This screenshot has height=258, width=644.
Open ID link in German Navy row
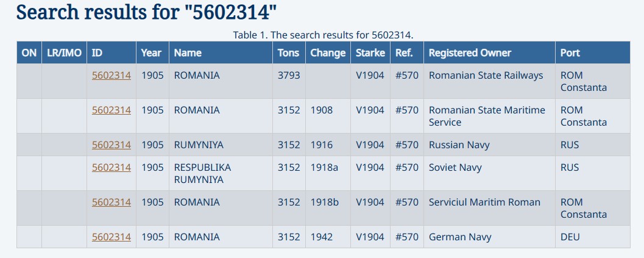(111, 237)
